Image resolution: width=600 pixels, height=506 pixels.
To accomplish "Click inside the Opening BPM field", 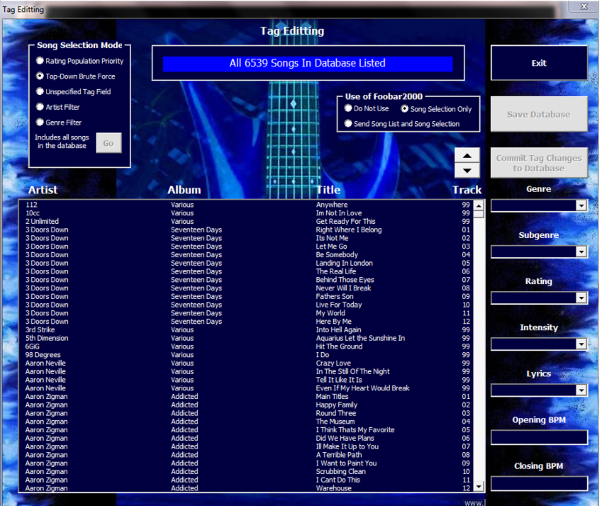I will pos(539,437).
